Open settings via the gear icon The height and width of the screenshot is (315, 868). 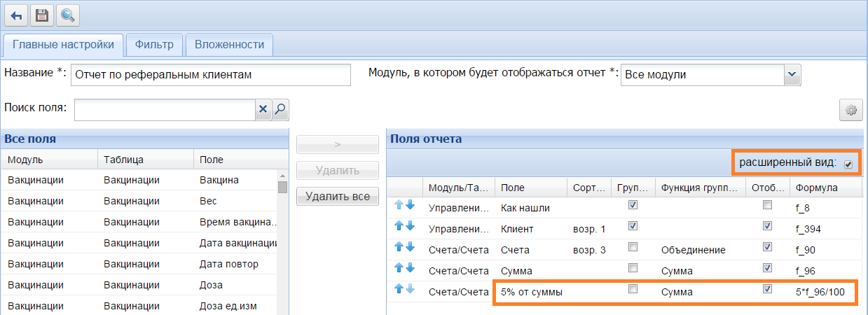click(851, 110)
